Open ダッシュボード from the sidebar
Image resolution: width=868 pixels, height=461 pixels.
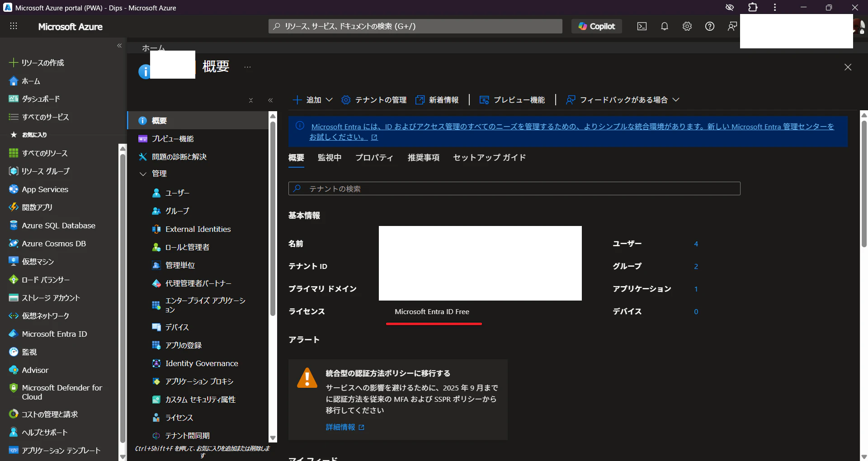point(41,99)
